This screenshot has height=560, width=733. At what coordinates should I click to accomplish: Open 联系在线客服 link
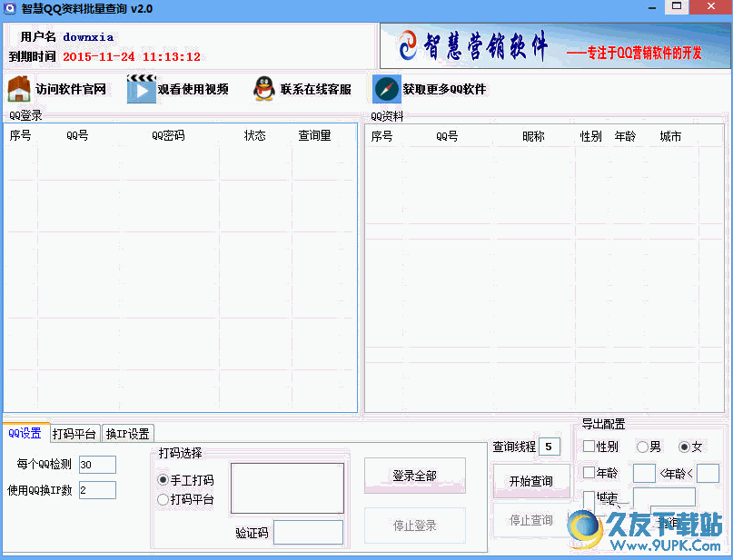tap(316, 89)
